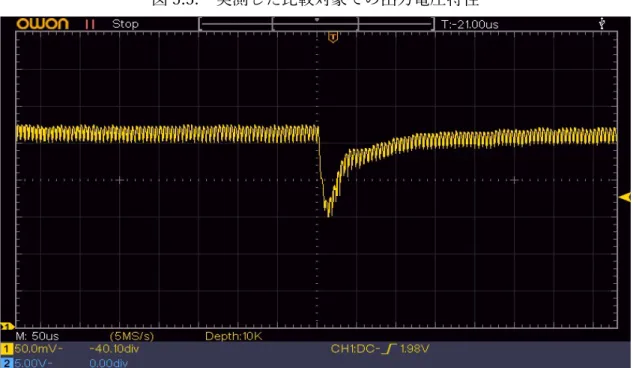Click the Stop status label
633x368 pixels.
(125, 24)
